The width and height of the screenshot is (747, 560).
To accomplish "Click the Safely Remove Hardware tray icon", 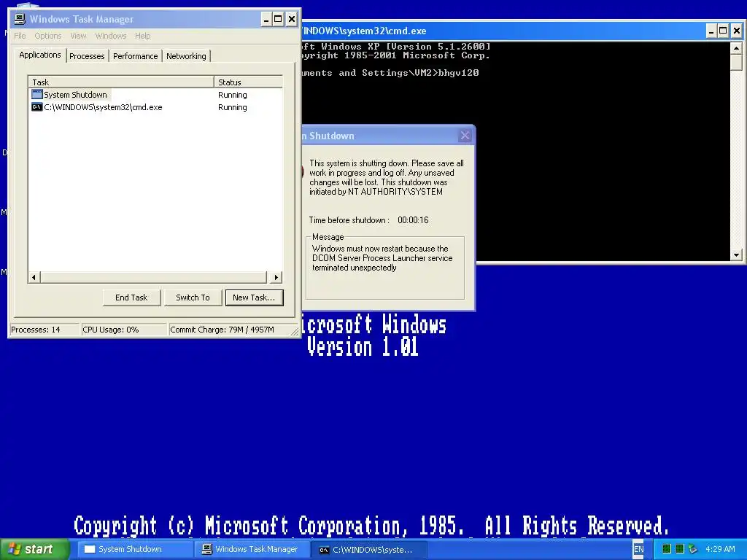I will (x=693, y=549).
